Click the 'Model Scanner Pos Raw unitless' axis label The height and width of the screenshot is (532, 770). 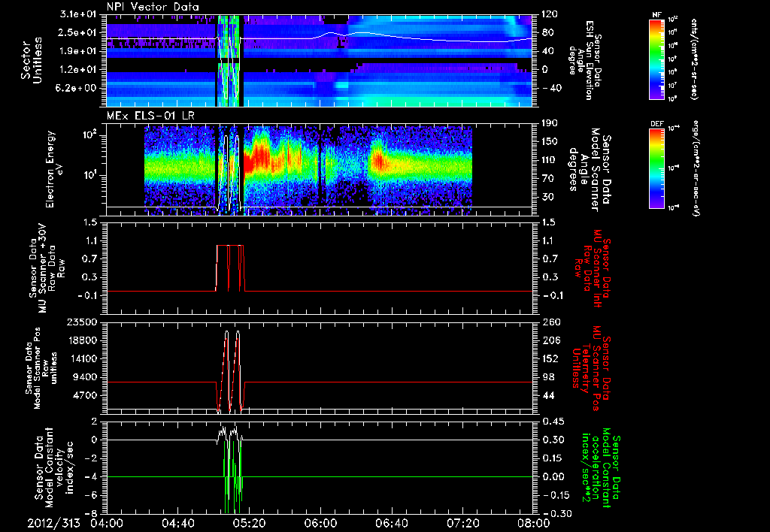tap(41, 368)
